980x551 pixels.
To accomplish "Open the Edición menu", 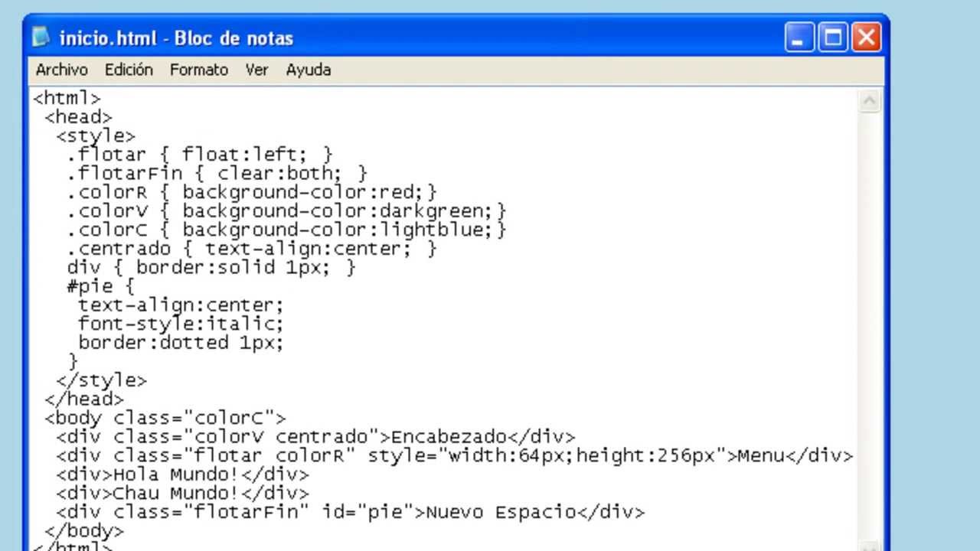I will point(129,70).
